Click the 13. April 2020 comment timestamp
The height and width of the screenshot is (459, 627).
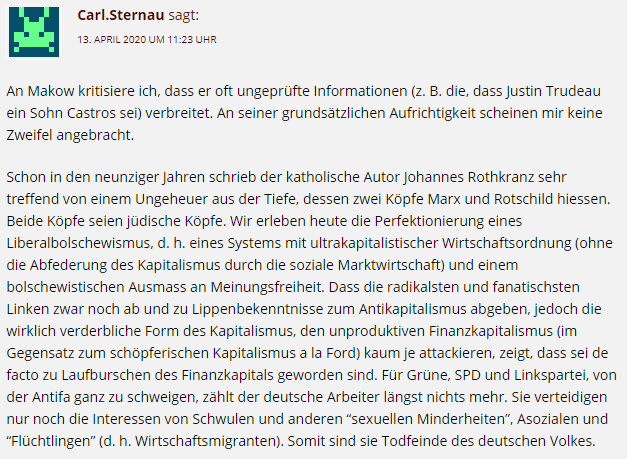click(147, 39)
